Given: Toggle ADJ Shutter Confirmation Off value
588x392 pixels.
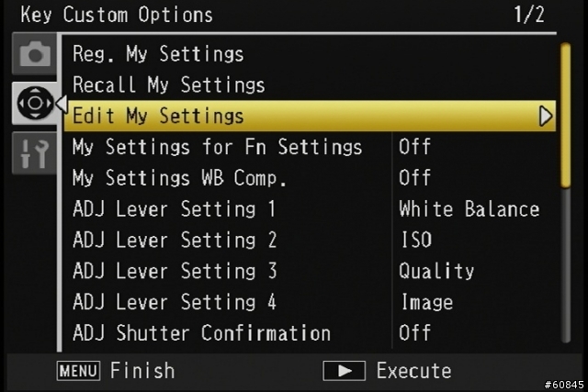Looking at the screenshot, I should pyautogui.click(x=414, y=333).
